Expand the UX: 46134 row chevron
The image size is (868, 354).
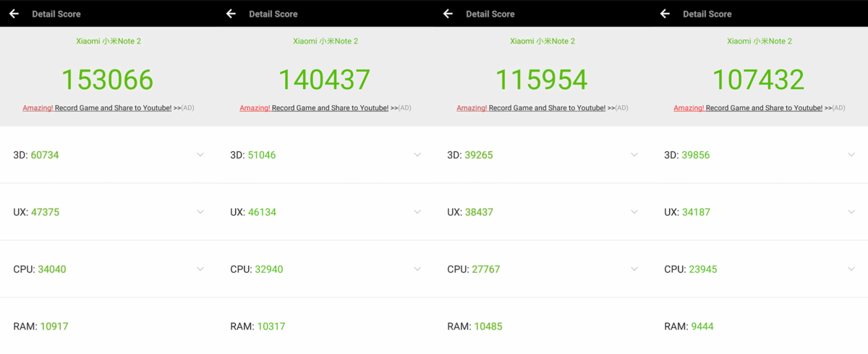[x=417, y=212]
